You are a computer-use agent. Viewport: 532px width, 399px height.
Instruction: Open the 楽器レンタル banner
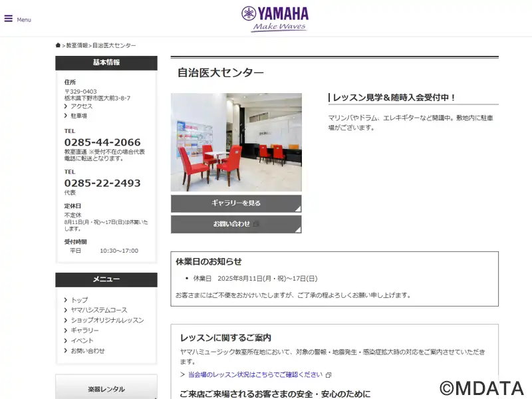click(106, 389)
